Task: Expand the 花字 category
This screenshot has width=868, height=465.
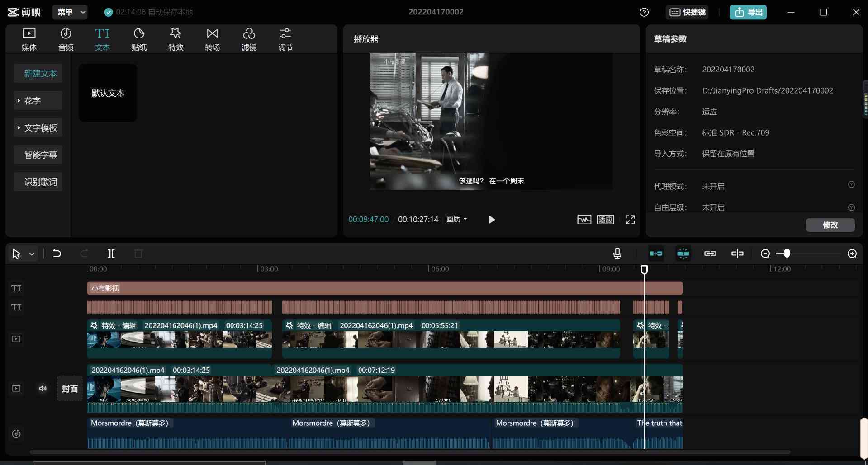Action: pyautogui.click(x=38, y=101)
